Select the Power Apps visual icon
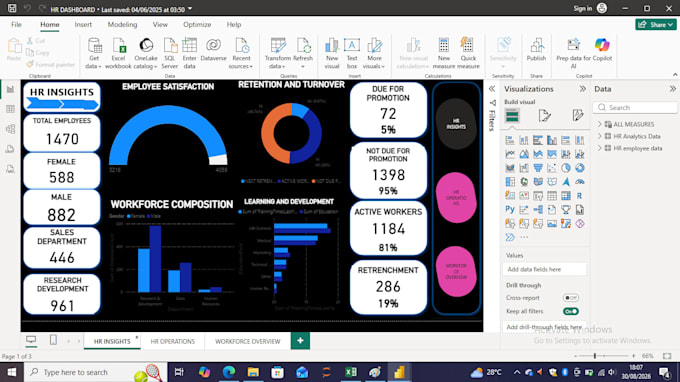The height and width of the screenshot is (382, 680). point(580,224)
